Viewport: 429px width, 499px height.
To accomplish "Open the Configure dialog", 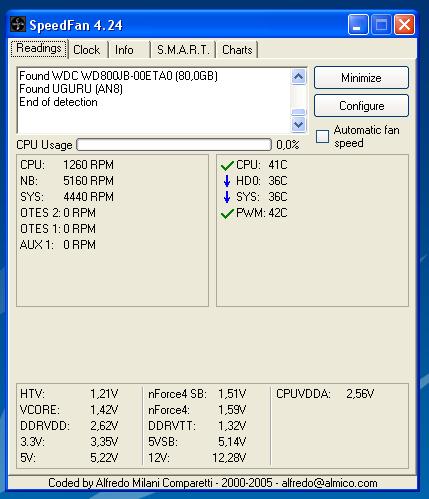I will [361, 106].
